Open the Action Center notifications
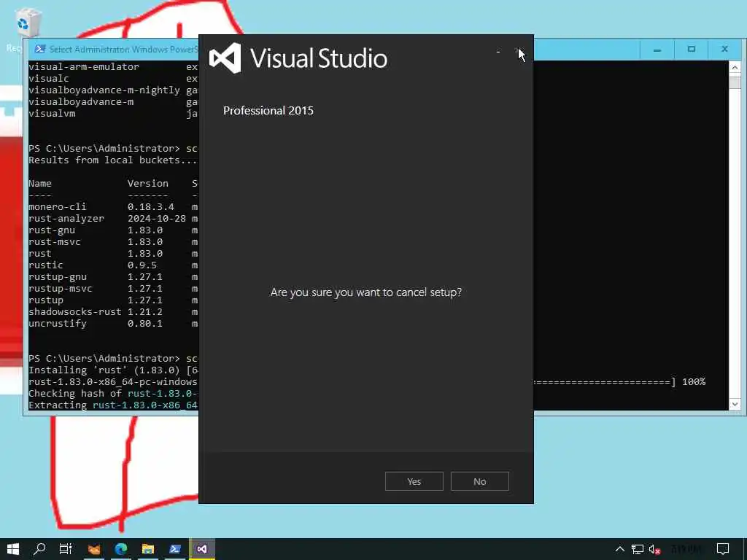747x560 pixels. click(x=723, y=550)
